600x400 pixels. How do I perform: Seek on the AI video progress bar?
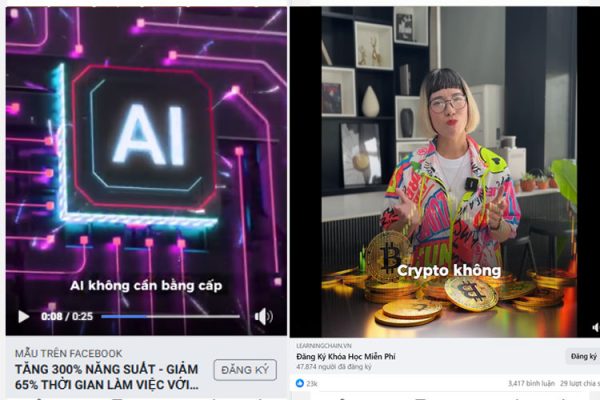[x=171, y=317]
